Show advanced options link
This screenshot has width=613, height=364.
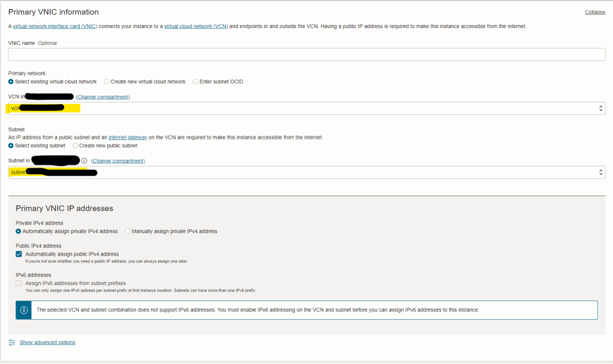tap(47, 342)
